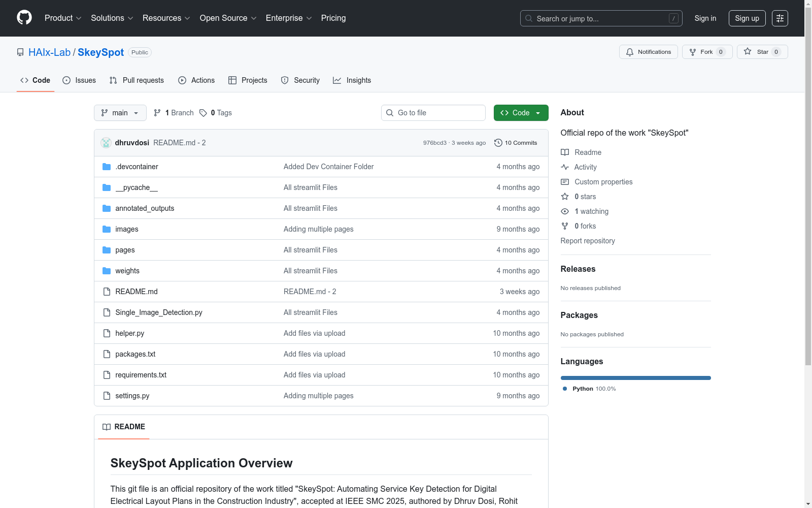Switch to the Issues tab

click(x=79, y=80)
